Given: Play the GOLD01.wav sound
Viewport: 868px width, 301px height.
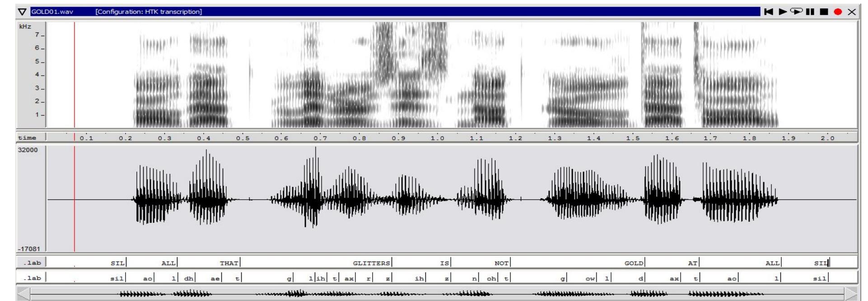Looking at the screenshot, I should point(783,12).
